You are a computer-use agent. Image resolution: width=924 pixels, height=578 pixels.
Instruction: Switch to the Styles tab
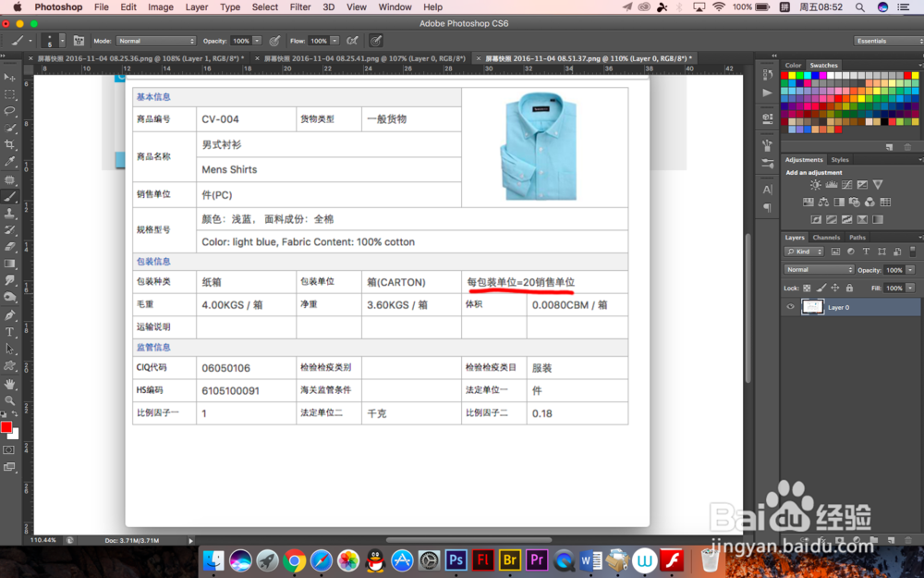pos(840,160)
